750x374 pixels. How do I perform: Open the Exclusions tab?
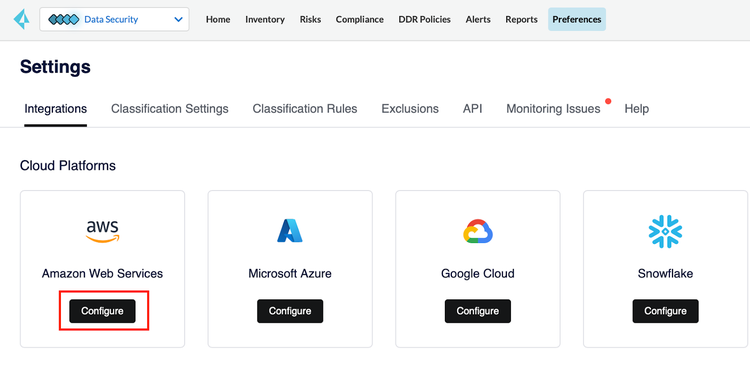410,109
